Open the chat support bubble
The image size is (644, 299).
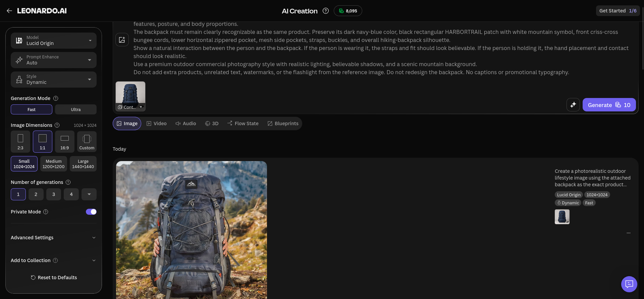pos(629,284)
